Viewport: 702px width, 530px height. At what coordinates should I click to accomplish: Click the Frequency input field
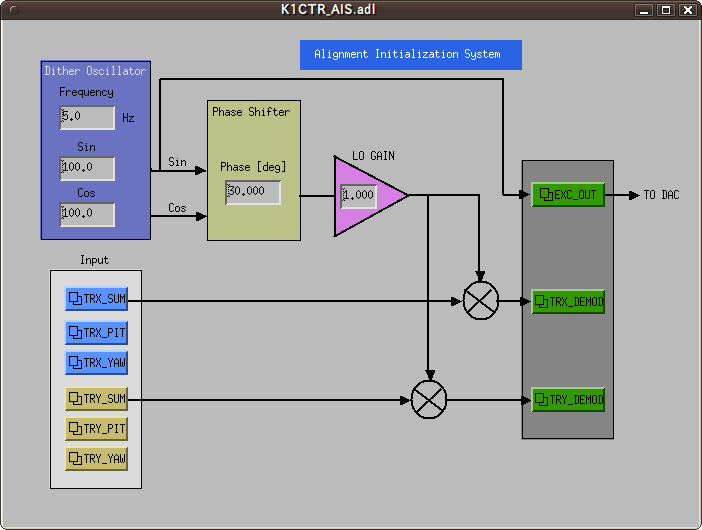pyautogui.click(x=87, y=118)
